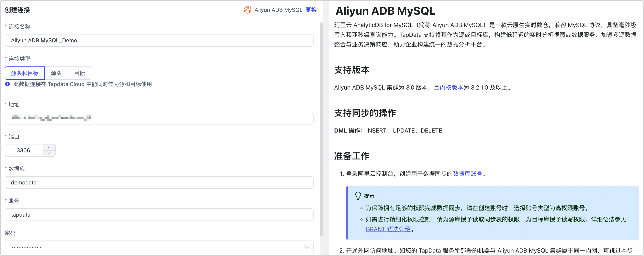Click the 数据库 field containing demodata
Viewport: 644px width, 256px height.
point(159,183)
